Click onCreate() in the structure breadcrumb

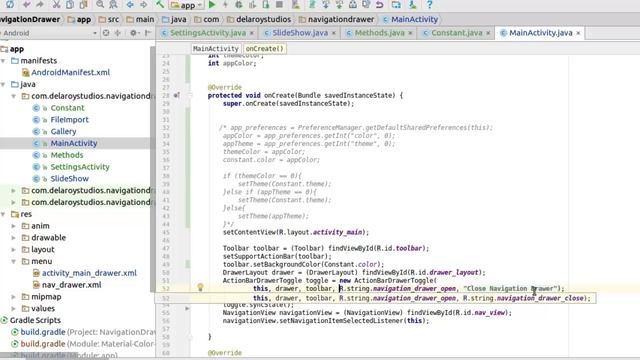(x=264, y=49)
